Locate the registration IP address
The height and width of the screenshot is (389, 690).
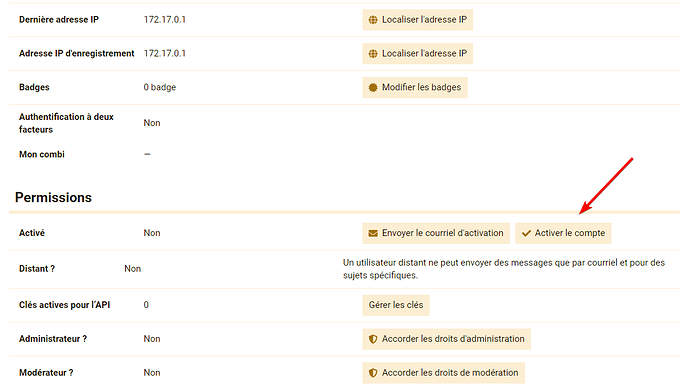tap(165, 54)
